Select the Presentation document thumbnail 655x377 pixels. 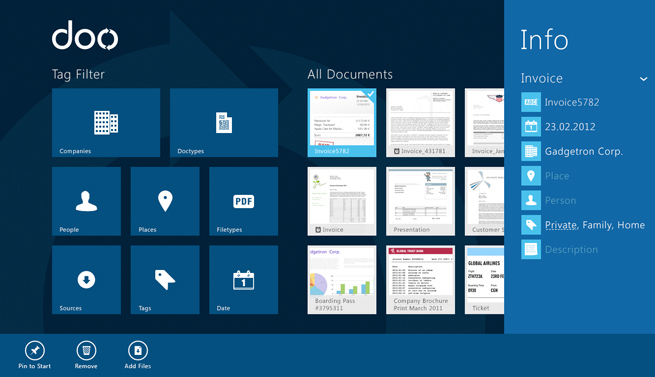(x=421, y=201)
